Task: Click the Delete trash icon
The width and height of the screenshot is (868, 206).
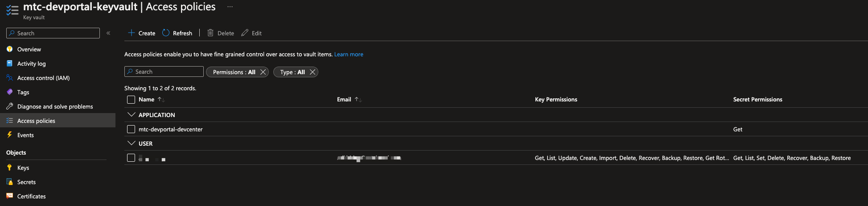Action: [210, 33]
